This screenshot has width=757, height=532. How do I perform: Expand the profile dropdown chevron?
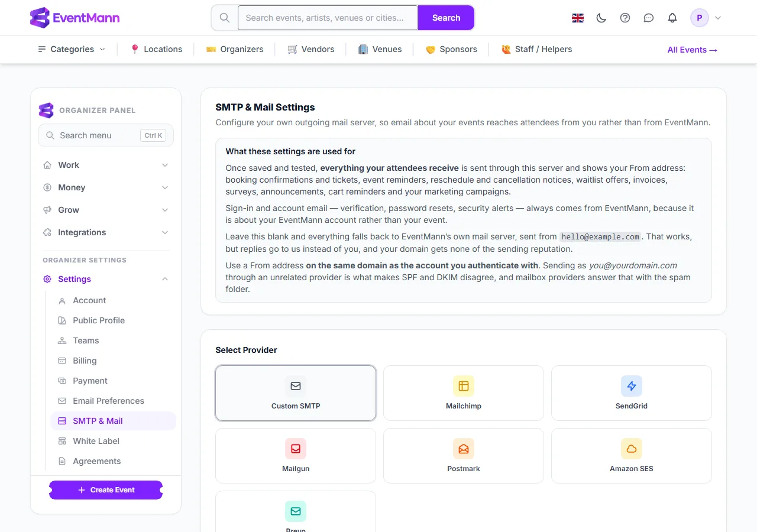[x=718, y=18]
